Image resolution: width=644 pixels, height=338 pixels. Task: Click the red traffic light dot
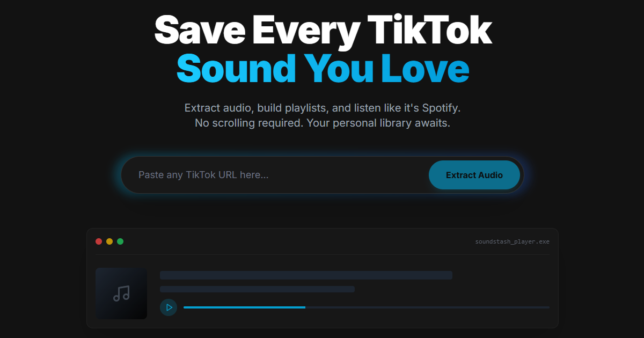99,241
